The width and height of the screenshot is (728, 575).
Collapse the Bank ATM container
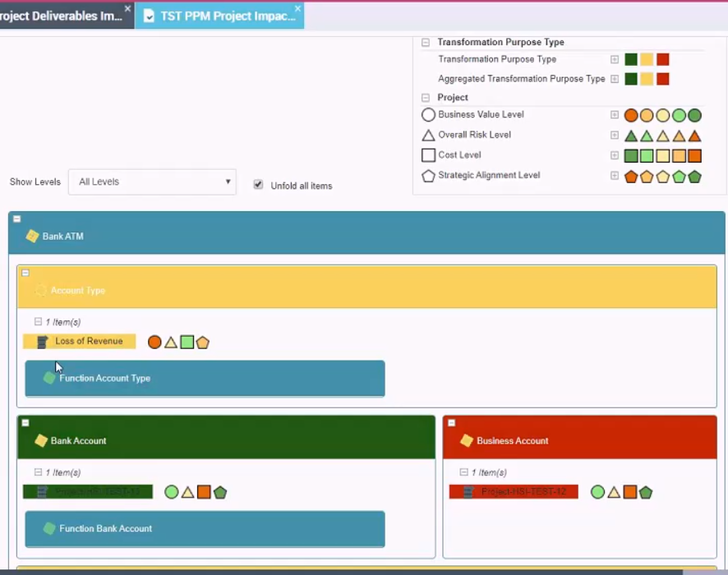(x=17, y=219)
